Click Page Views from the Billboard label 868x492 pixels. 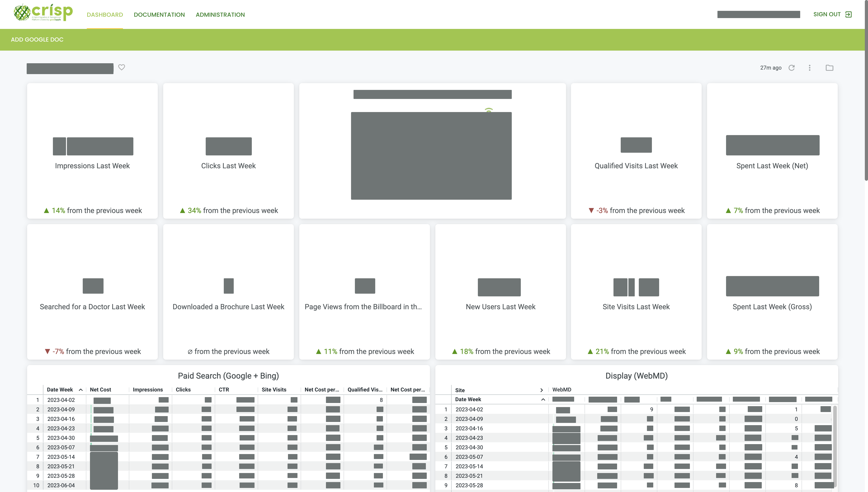[x=363, y=307]
